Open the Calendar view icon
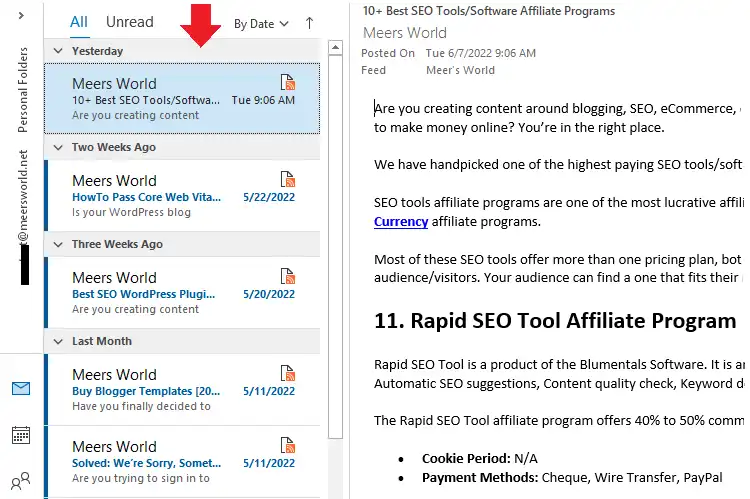 coord(21,435)
